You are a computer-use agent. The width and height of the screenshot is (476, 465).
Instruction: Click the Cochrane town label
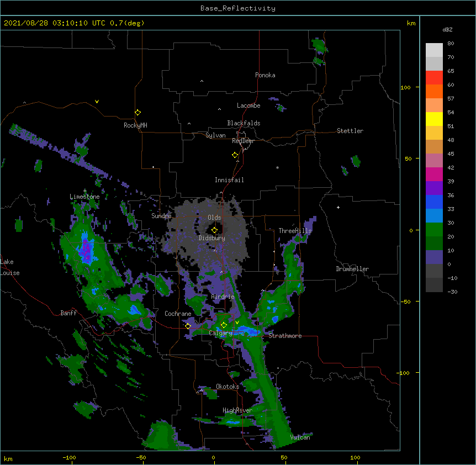(x=178, y=314)
